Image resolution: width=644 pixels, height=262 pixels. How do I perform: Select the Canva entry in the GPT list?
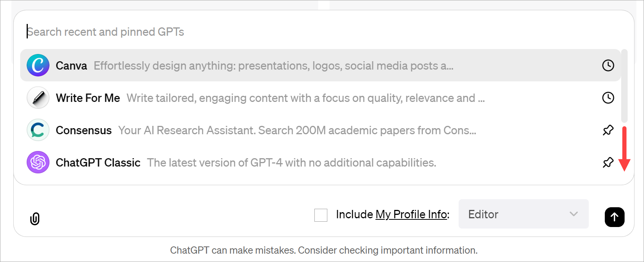[x=228, y=65]
